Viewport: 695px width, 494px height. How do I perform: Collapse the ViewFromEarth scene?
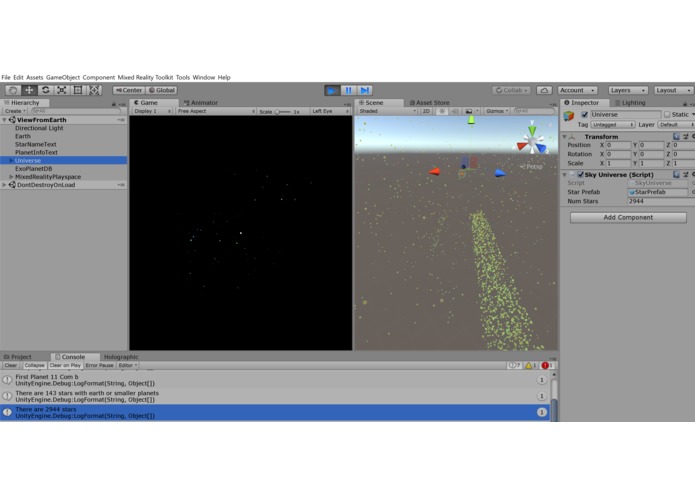click(4, 120)
